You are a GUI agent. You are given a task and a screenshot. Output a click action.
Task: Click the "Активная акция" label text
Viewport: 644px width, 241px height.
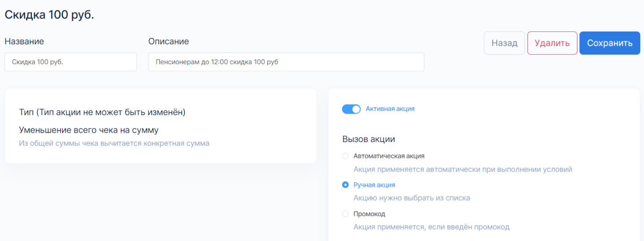390,109
